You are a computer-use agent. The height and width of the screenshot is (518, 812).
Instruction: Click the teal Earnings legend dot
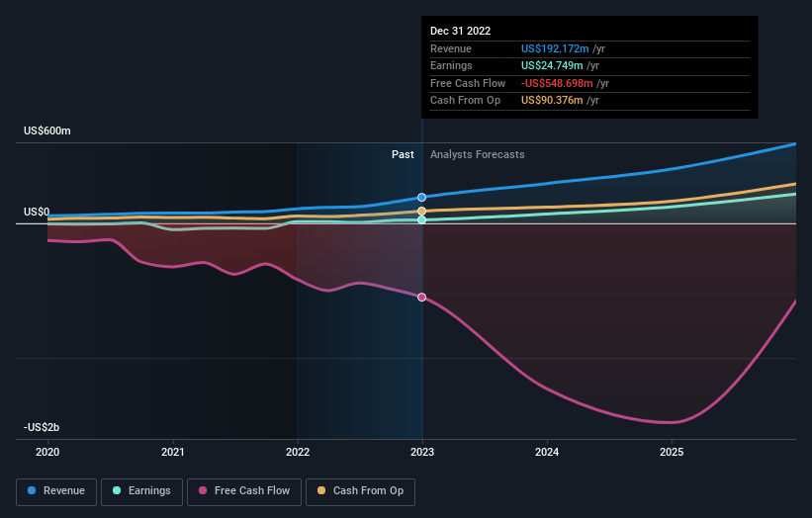point(117,490)
